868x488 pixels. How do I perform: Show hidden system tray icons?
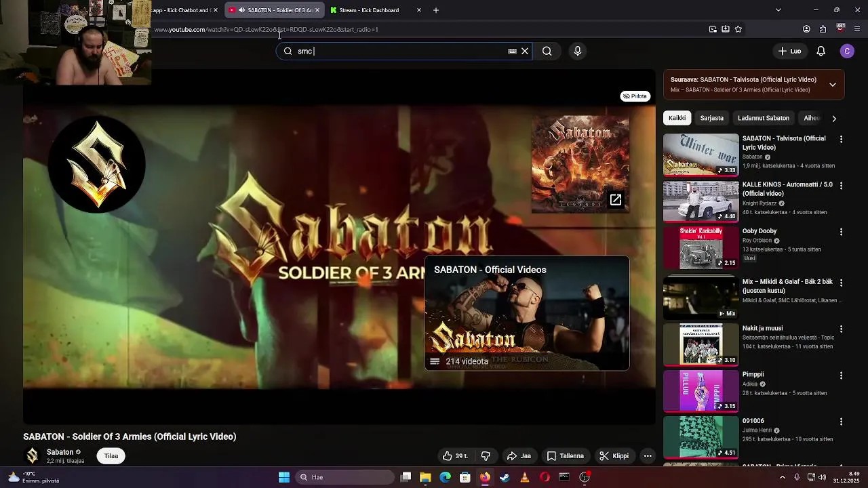(782, 477)
